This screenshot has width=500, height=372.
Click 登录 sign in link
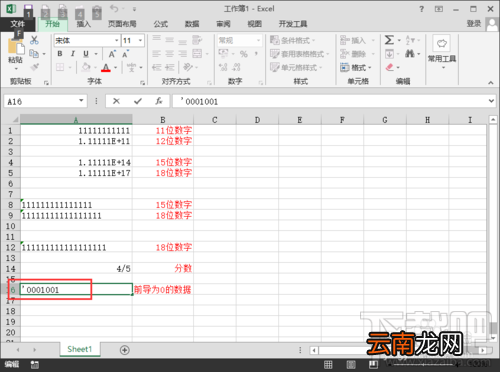click(x=474, y=24)
